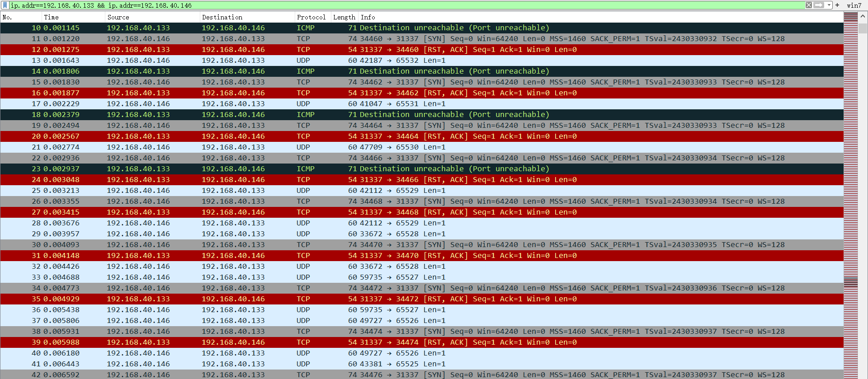Select packet 30 SYN from port 34470
Viewport: 868px width, 379px height.
click(422, 245)
